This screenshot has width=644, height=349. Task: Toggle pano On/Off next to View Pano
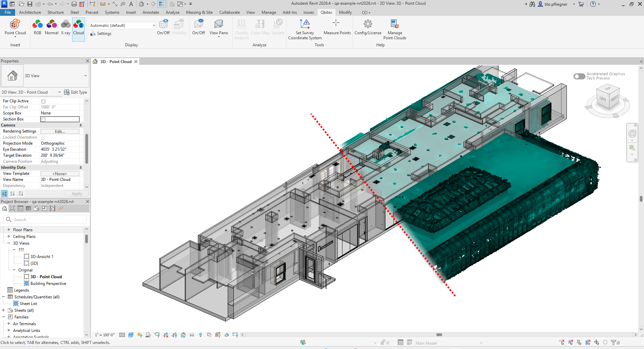pos(199,27)
